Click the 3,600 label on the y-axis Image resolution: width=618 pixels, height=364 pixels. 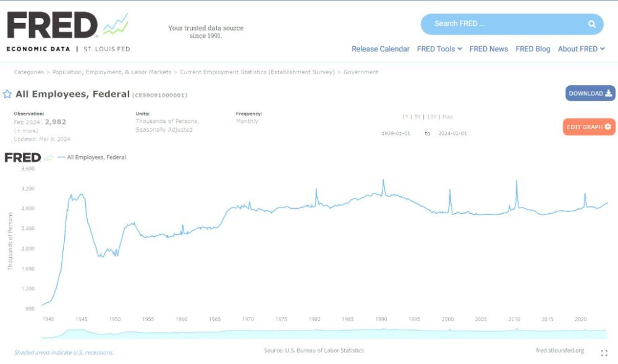tap(28, 169)
